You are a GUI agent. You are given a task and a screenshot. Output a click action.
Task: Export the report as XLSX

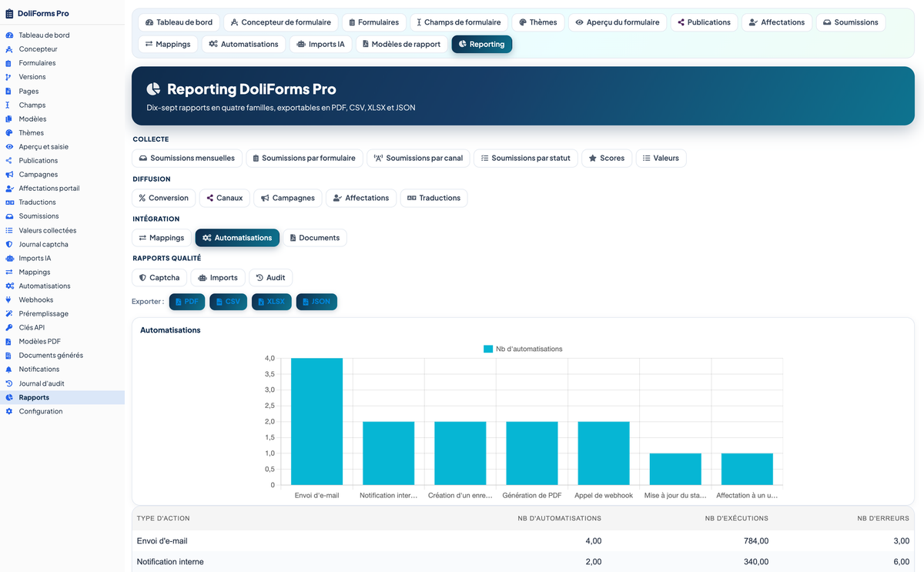[x=272, y=302]
